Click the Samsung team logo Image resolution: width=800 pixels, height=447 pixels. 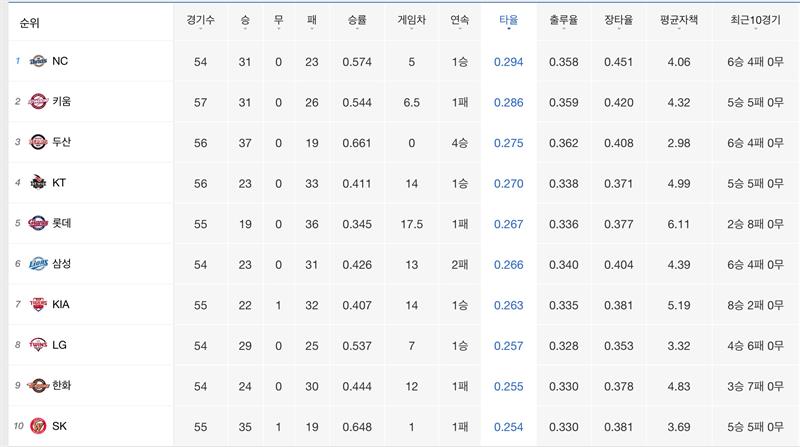[38, 264]
